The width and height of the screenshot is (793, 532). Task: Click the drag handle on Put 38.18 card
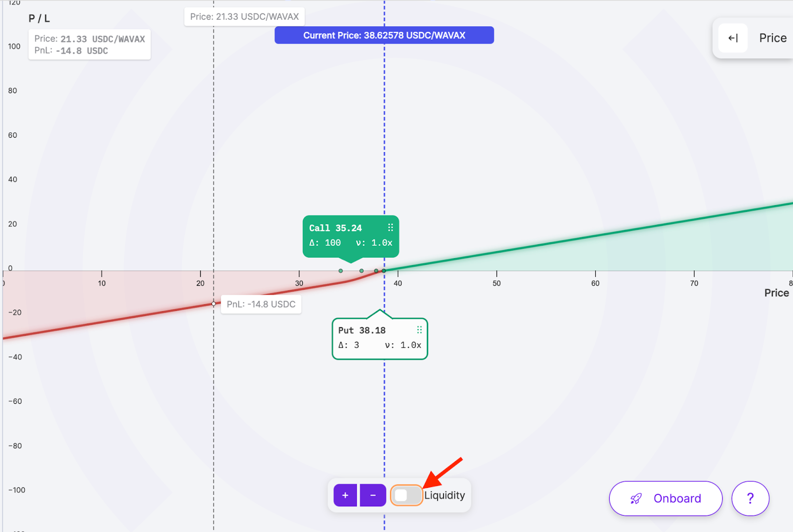(419, 330)
